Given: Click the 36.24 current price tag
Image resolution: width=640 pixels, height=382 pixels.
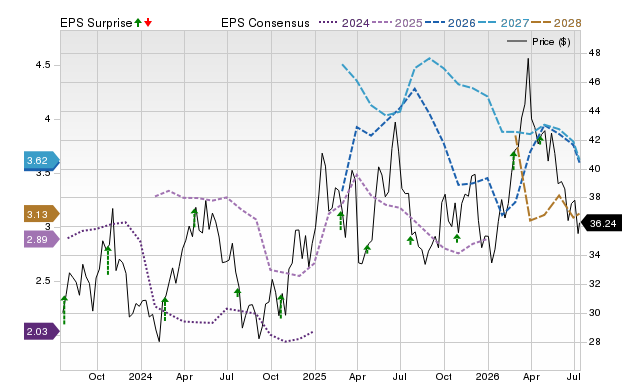Looking at the screenshot, I should 601,224.
